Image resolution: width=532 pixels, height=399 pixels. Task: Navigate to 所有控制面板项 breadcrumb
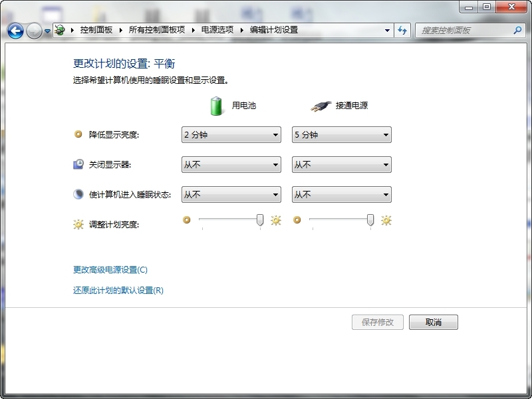157,30
